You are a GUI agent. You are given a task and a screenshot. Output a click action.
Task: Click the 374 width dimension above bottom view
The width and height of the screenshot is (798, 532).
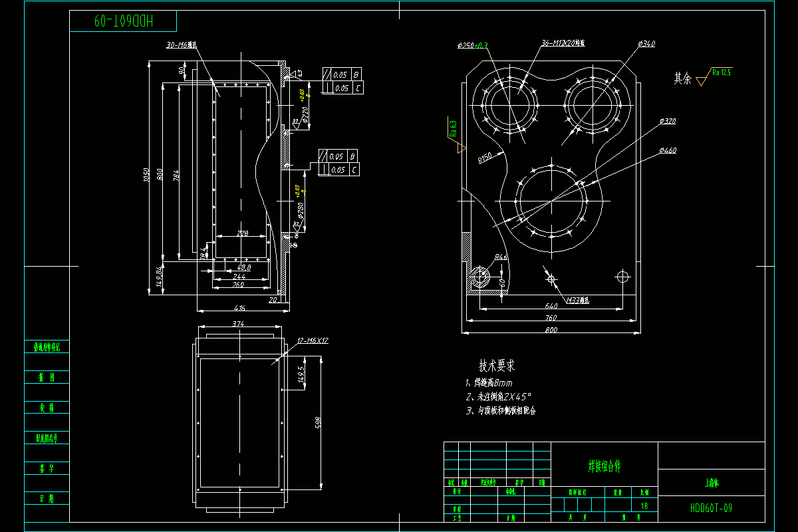click(238, 324)
